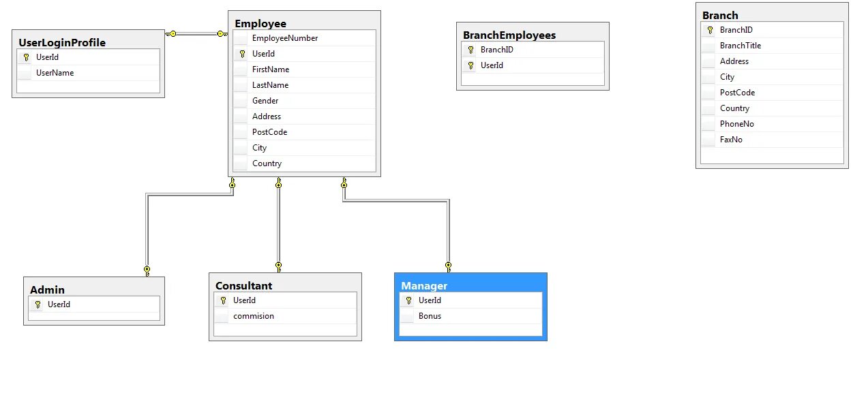This screenshot has height=393, width=868.
Task: Click relationship endpoint on Employee's left edge
Action: (222, 33)
